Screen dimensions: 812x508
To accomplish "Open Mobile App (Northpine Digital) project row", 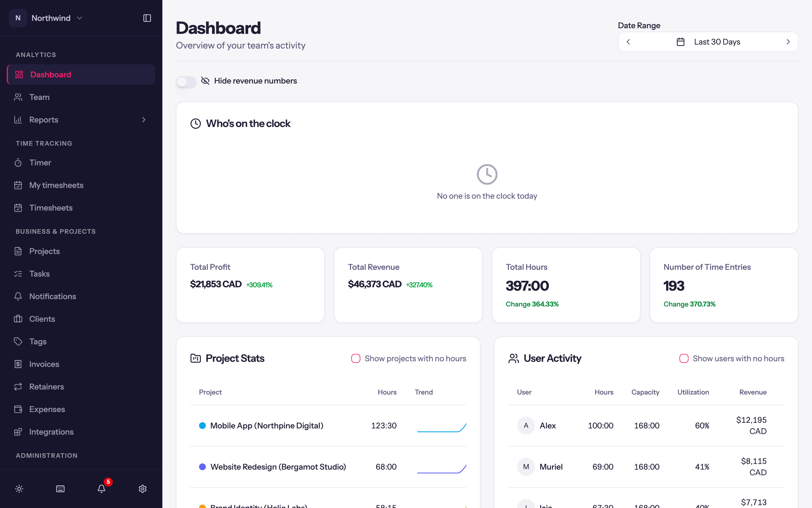I will (x=328, y=425).
